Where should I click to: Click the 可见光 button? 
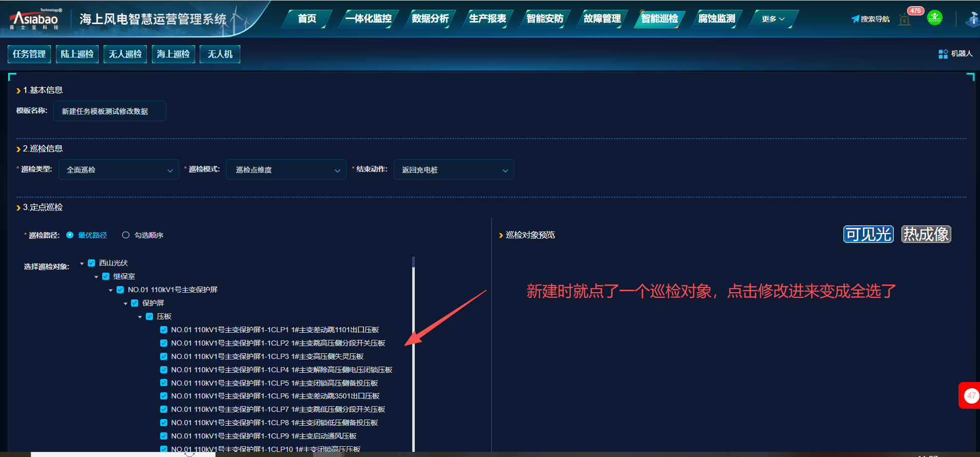click(x=868, y=234)
